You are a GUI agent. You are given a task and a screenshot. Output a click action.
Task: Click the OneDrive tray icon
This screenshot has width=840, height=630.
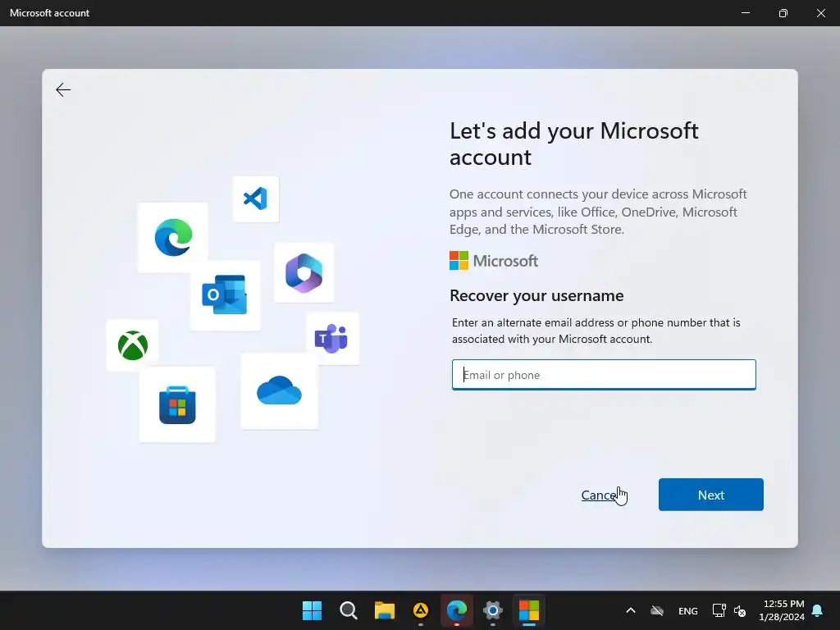(x=657, y=610)
